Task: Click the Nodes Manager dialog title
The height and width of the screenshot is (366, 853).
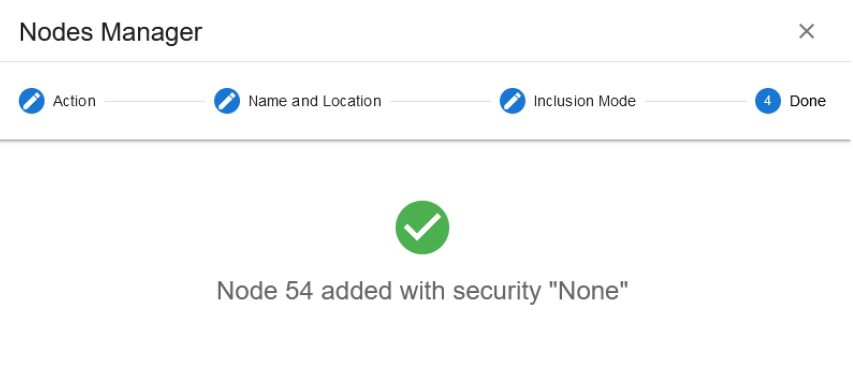Action: pos(110,32)
